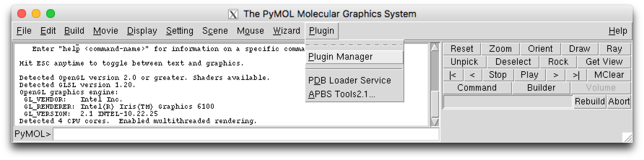Click the X11 icon in title bar
This screenshot has height=160, width=644.
coord(233,14)
